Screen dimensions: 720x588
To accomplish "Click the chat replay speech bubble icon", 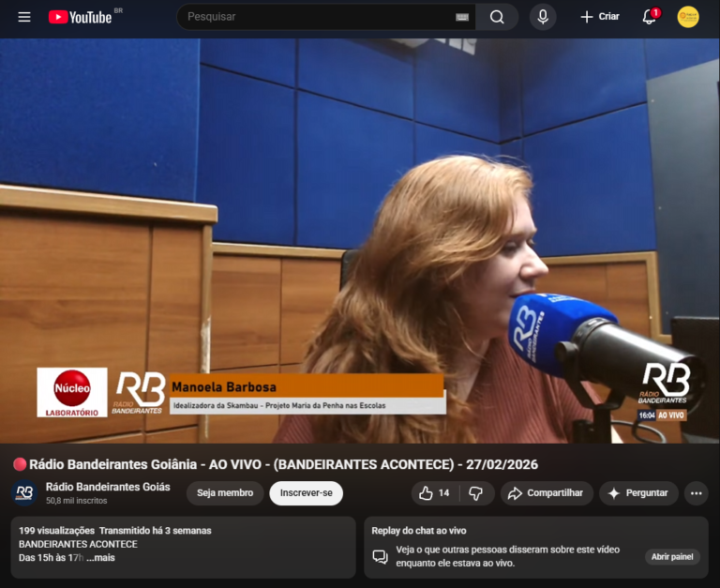I will click(381, 557).
